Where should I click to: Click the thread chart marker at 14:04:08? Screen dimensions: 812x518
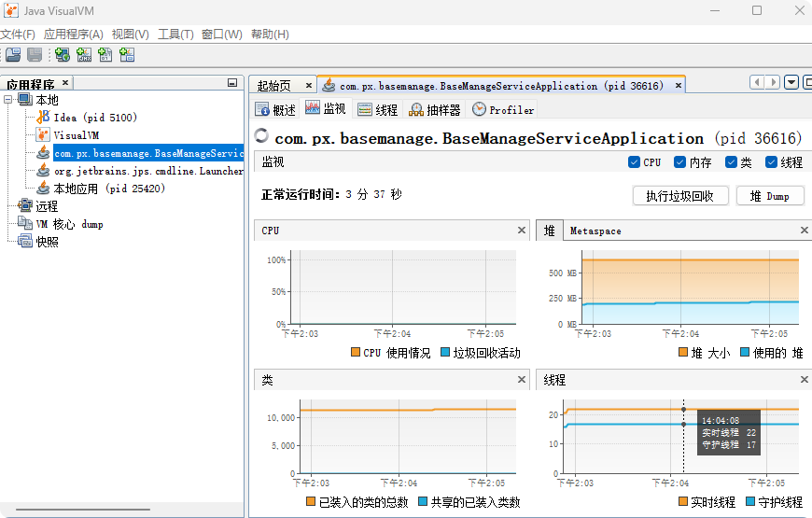(x=683, y=410)
